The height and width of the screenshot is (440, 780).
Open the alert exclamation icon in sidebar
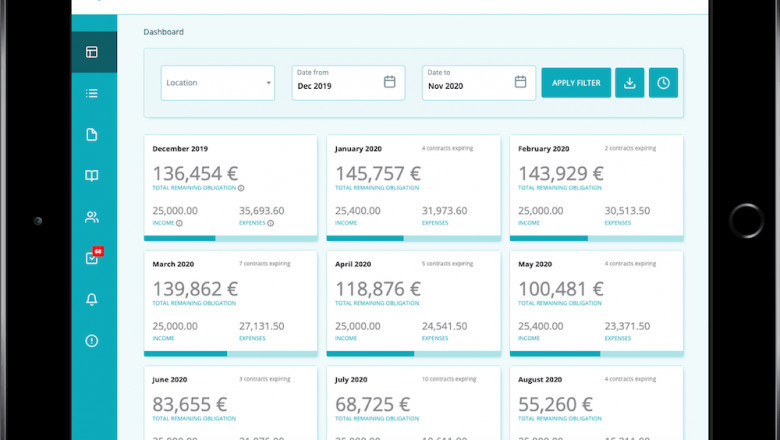point(92,341)
